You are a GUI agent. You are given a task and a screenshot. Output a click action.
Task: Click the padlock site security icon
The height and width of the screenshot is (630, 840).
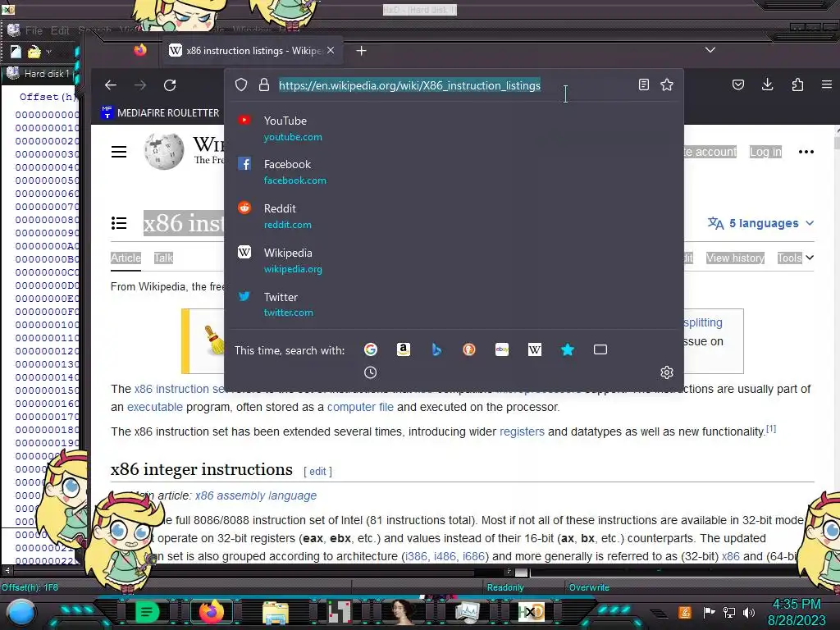(264, 84)
